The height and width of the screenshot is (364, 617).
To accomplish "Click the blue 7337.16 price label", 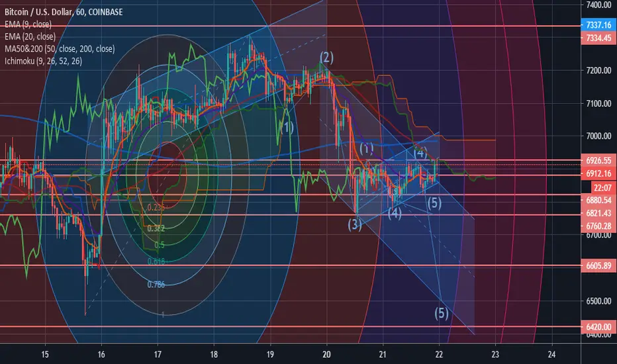I will [598, 25].
